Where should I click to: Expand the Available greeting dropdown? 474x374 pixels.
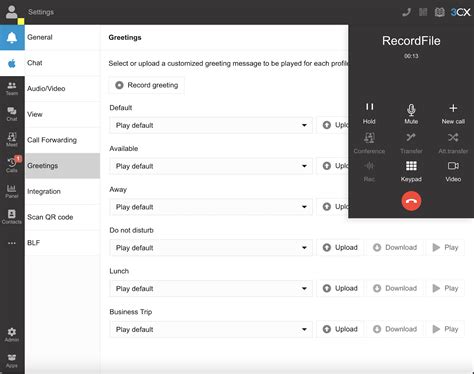coord(211,166)
